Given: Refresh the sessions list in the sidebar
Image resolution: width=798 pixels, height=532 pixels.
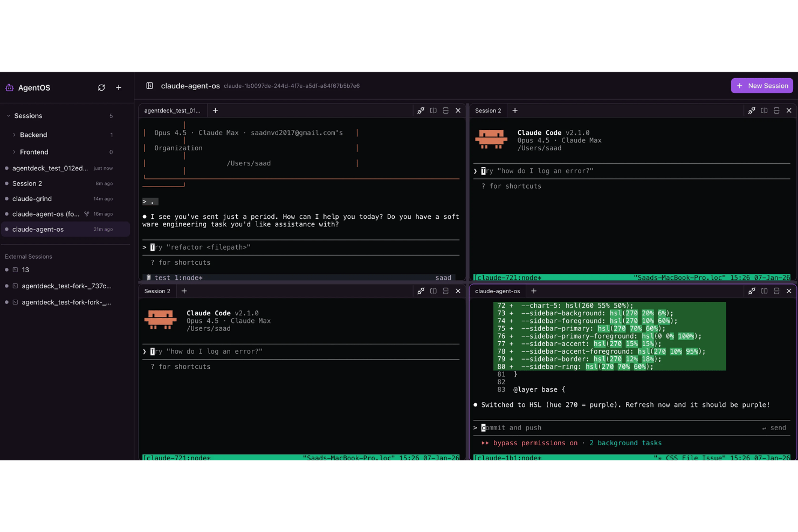Looking at the screenshot, I should [101, 87].
